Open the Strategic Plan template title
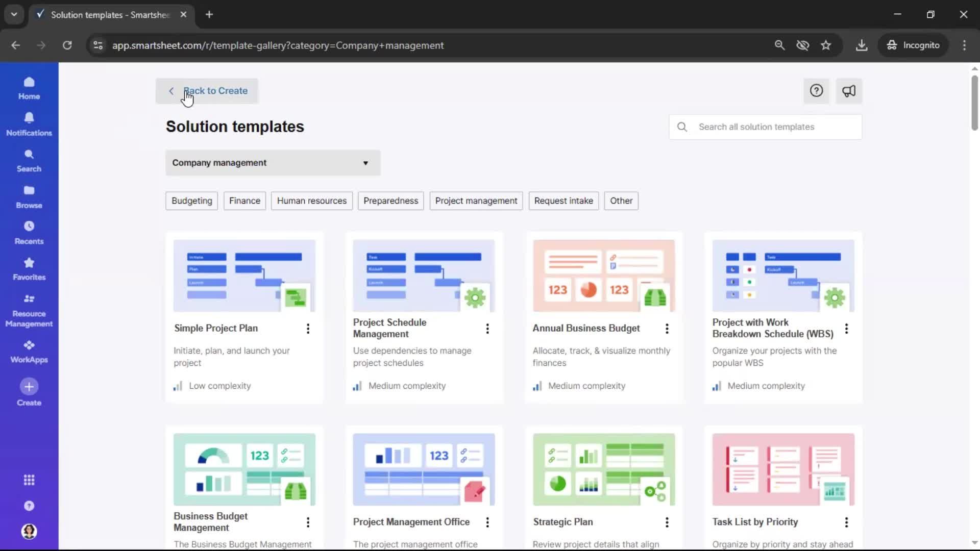Screen dimensions: 980x551 pos(562,522)
